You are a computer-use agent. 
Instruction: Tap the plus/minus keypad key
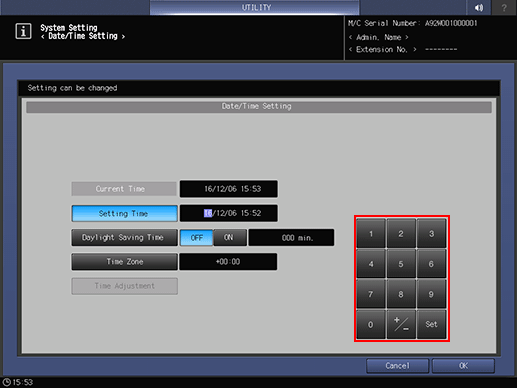(x=401, y=324)
